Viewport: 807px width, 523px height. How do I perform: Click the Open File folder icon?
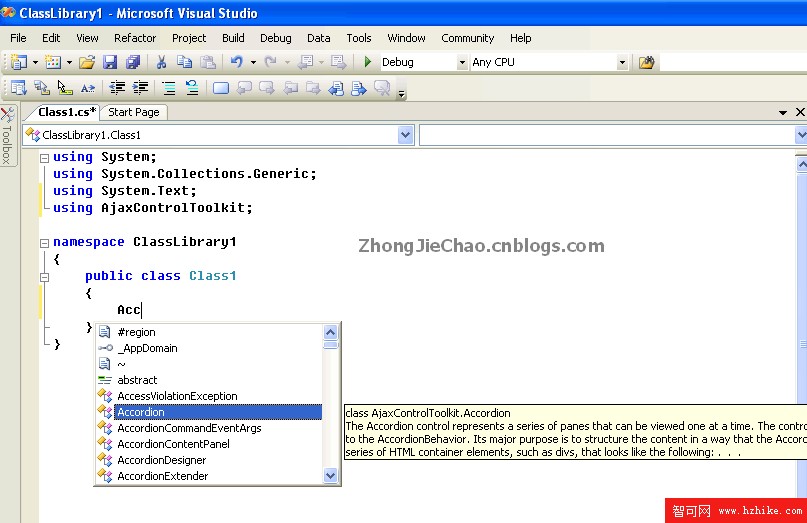(87, 62)
